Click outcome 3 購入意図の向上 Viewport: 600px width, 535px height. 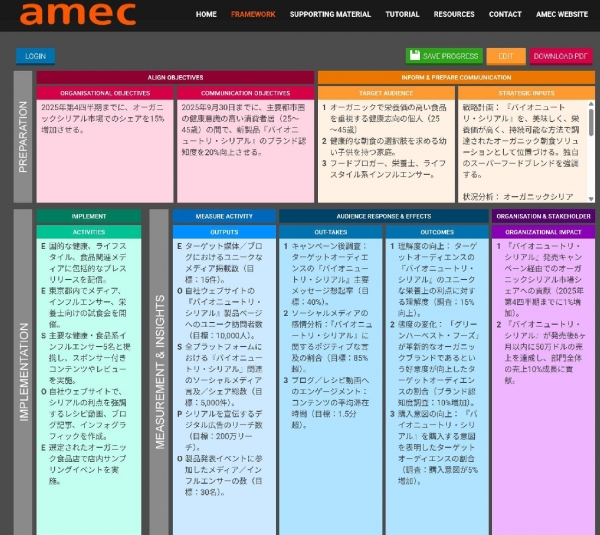tap(434, 447)
